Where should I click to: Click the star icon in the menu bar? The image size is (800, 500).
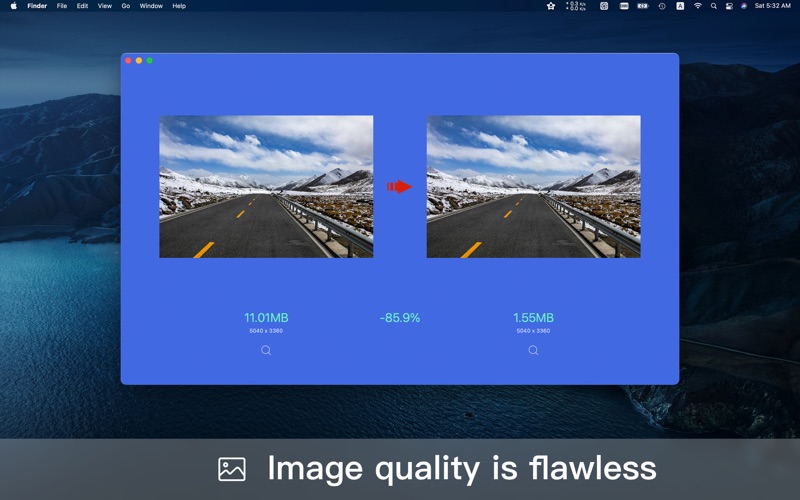coord(551,6)
